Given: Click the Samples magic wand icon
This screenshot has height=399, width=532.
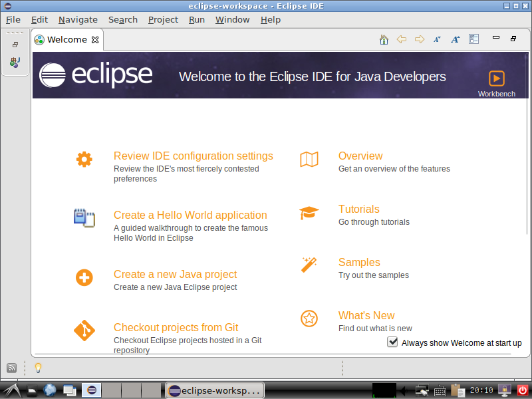Looking at the screenshot, I should [x=309, y=265].
